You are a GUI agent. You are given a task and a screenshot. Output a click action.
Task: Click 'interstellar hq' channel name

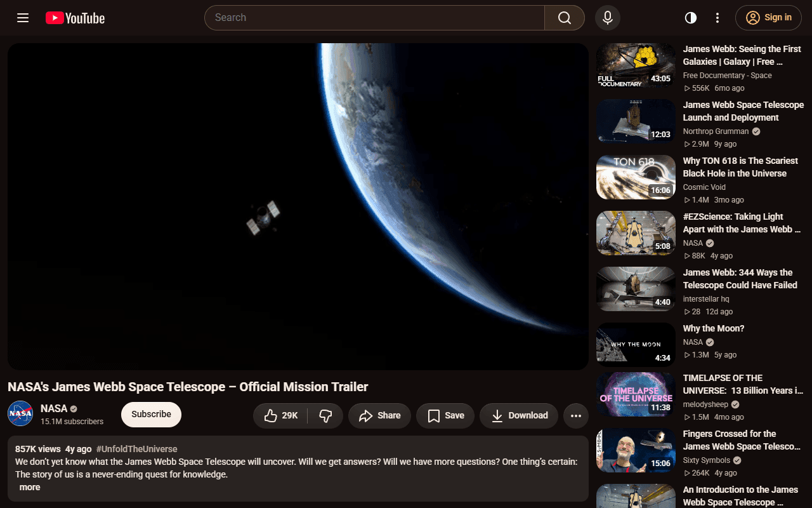706,299
